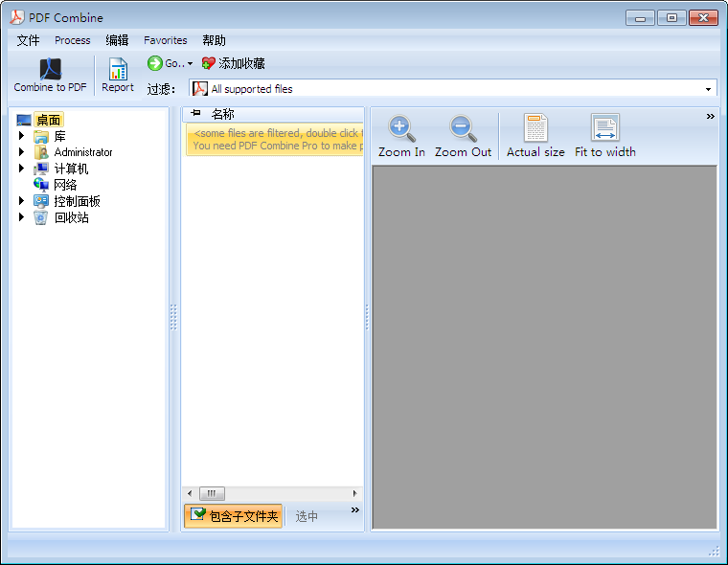Viewport: 728px width, 565px height.
Task: Click the 库 library folder icon
Action: click(x=41, y=137)
